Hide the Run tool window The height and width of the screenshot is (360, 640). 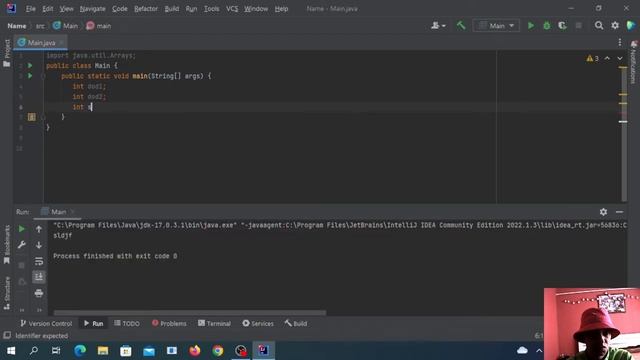(619, 212)
